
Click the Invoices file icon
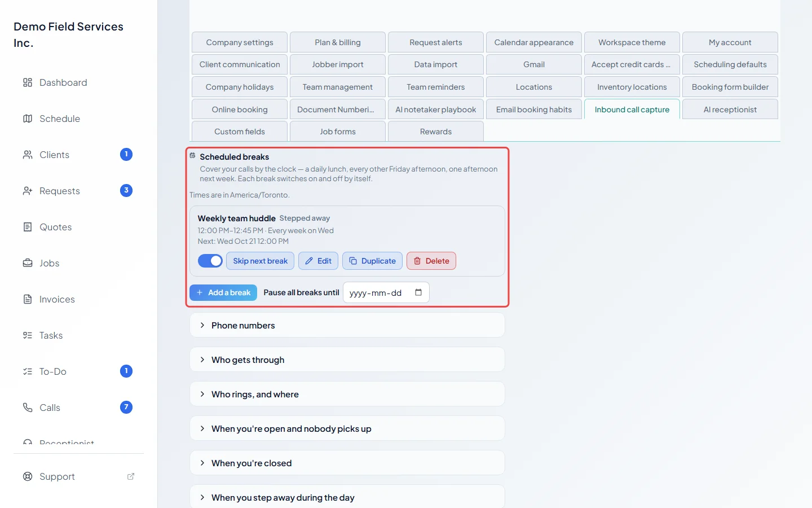coord(28,299)
